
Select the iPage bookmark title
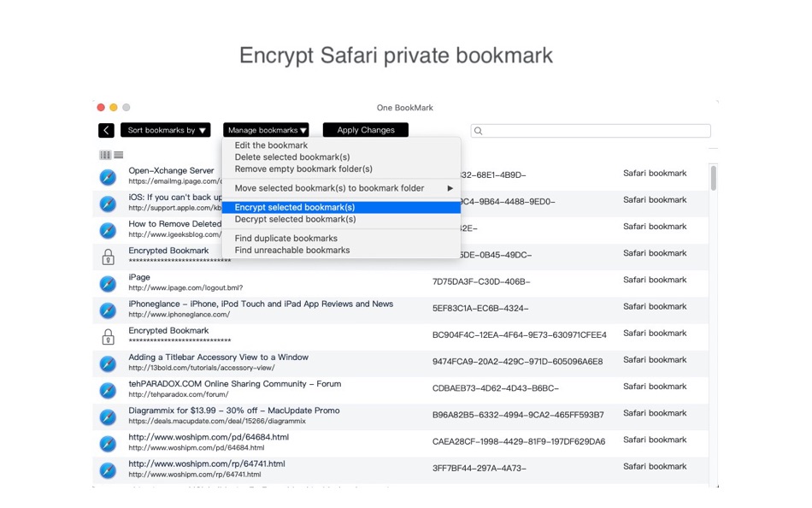(139, 277)
